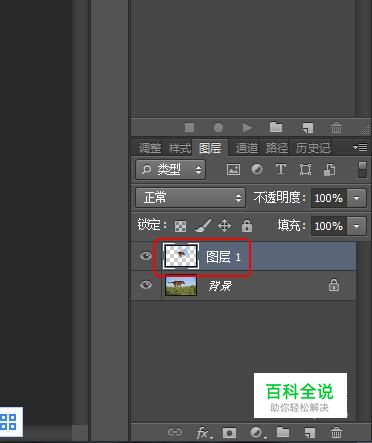Switch to the 调整 tab

[x=150, y=148]
